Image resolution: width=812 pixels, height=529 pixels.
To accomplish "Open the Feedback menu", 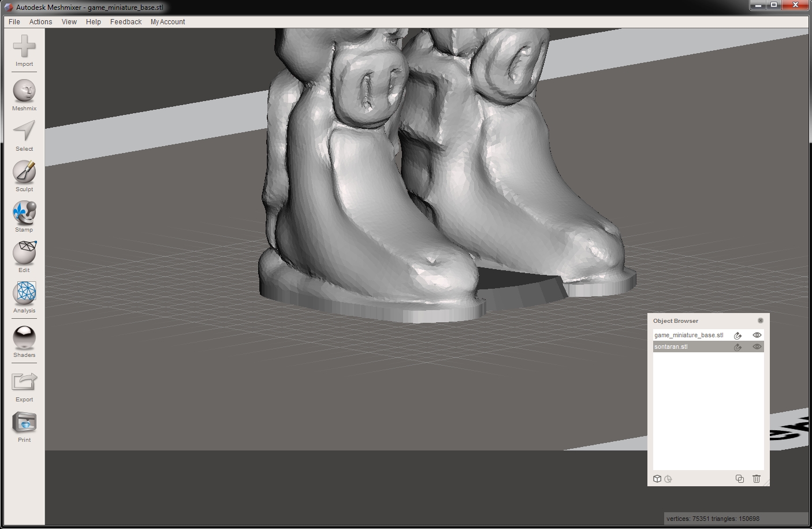I will coord(126,22).
